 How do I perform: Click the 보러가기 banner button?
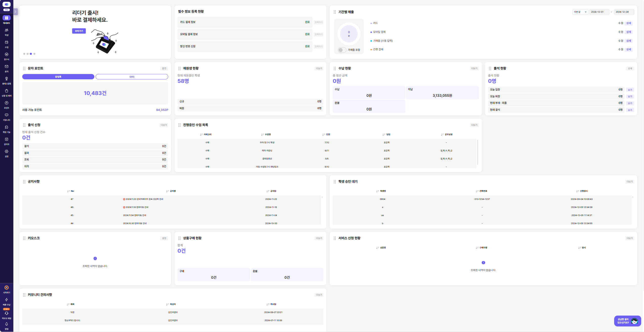point(79,31)
